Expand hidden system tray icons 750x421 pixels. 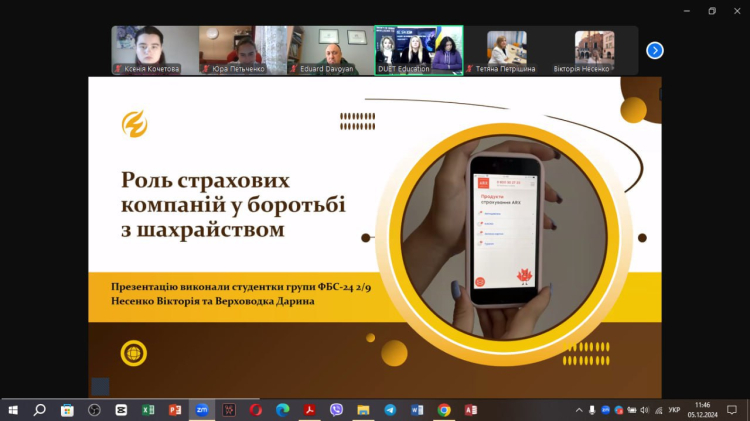tap(579, 410)
